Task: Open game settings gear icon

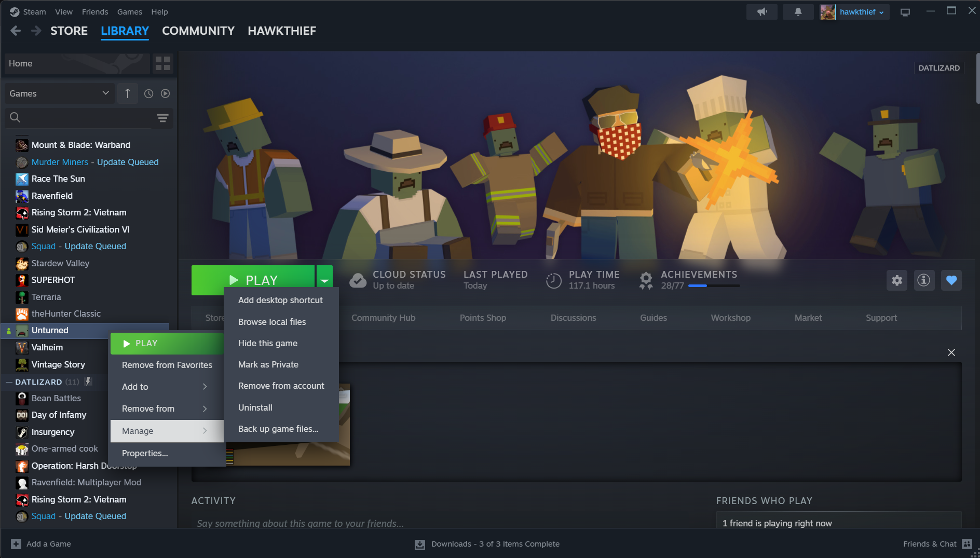Action: 897,280
